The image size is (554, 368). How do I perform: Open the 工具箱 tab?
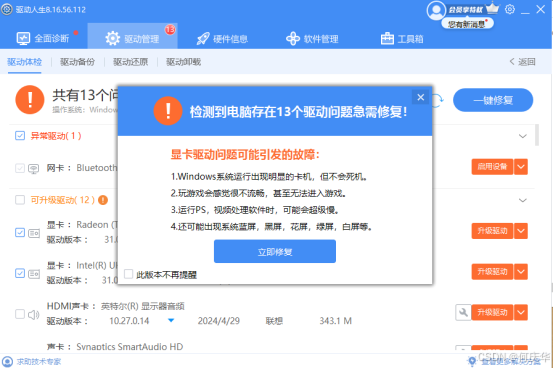tap(402, 38)
